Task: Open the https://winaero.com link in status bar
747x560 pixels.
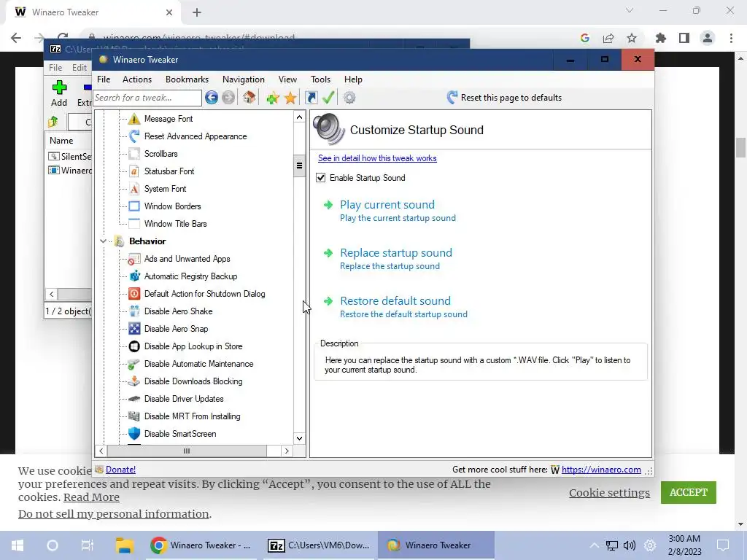Action: pyautogui.click(x=601, y=470)
